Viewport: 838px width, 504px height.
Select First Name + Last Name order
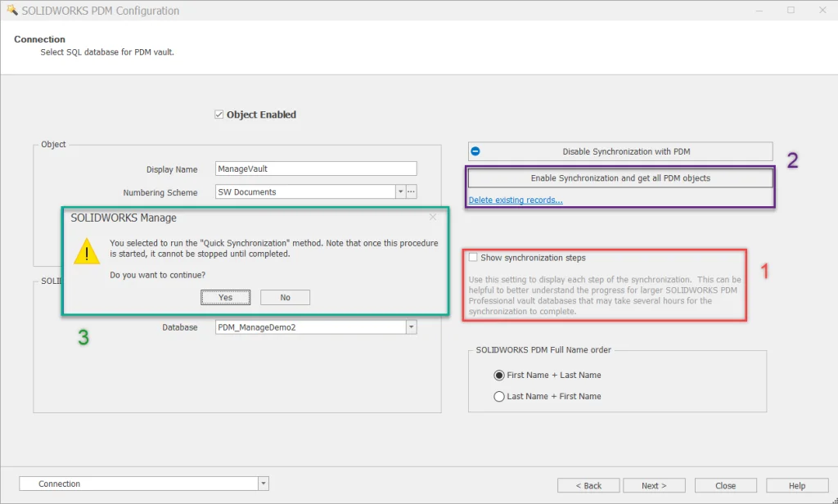499,375
